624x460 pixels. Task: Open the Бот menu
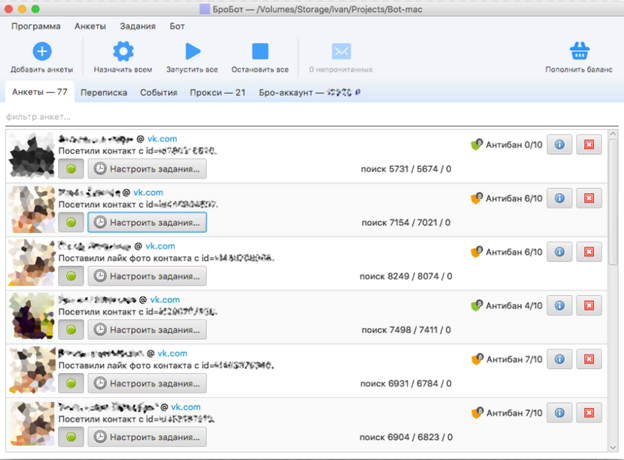177,26
